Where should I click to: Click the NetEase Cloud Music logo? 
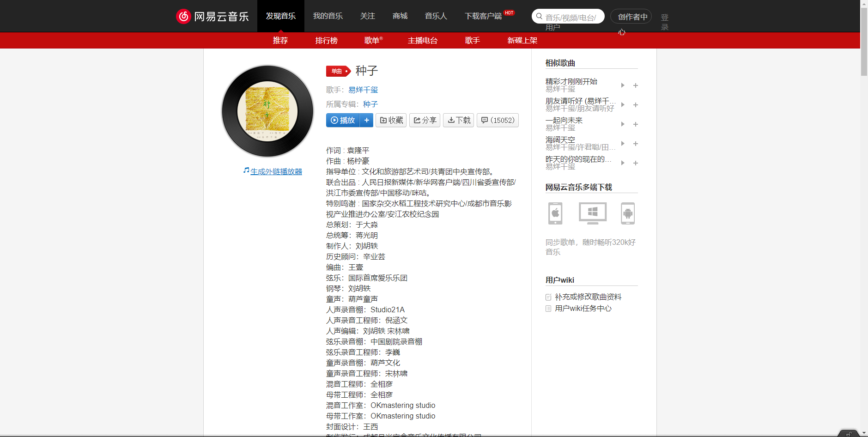coord(212,16)
